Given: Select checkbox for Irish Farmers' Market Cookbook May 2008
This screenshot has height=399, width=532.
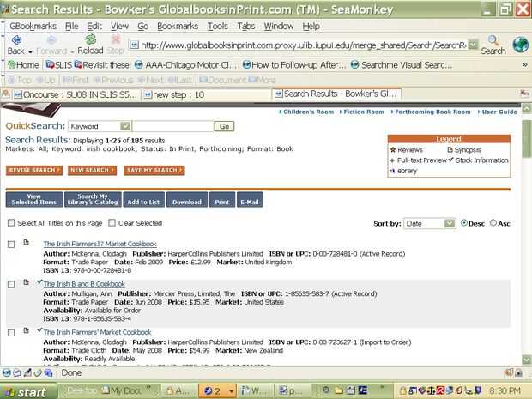Looking at the screenshot, I should pyautogui.click(x=11, y=333).
